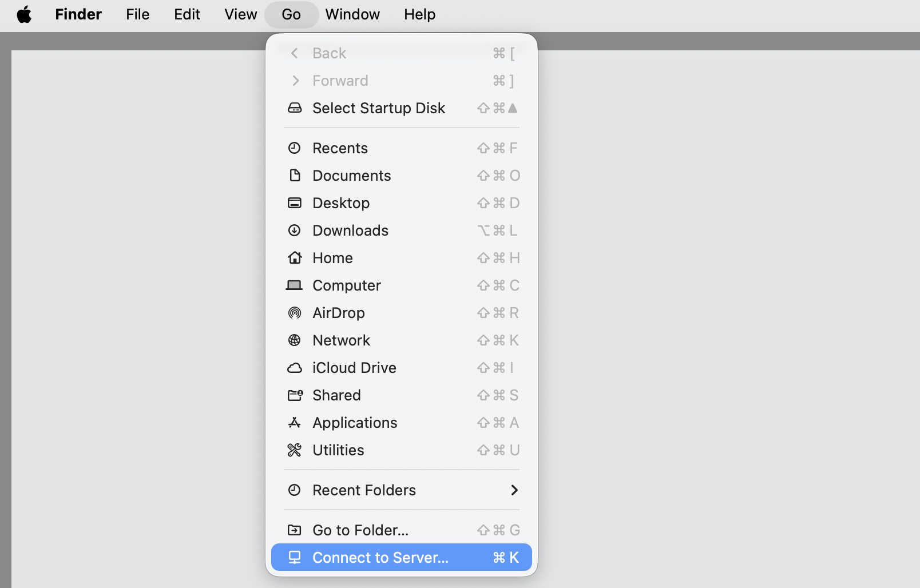Image resolution: width=920 pixels, height=588 pixels.
Task: Click the Recents clock icon
Action: pyautogui.click(x=295, y=148)
